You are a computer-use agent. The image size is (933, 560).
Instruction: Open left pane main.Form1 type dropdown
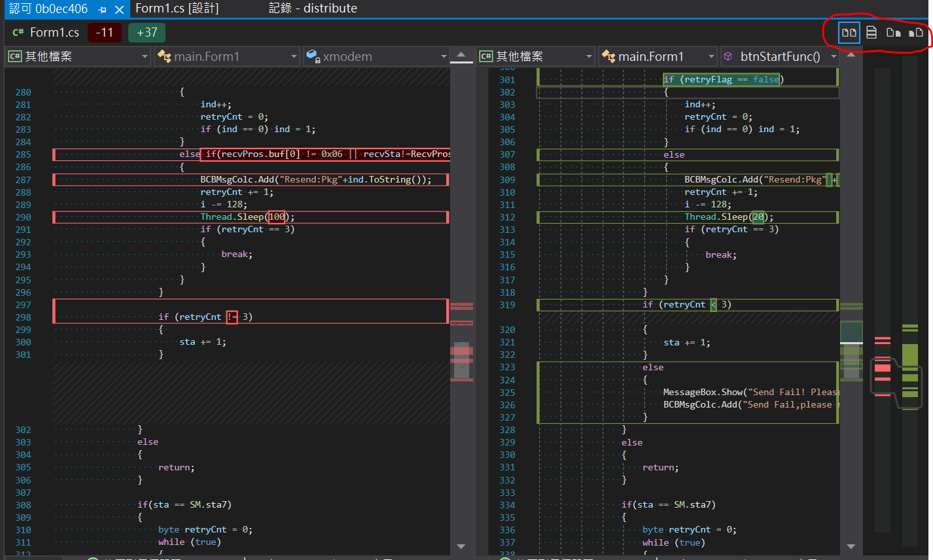(227, 56)
